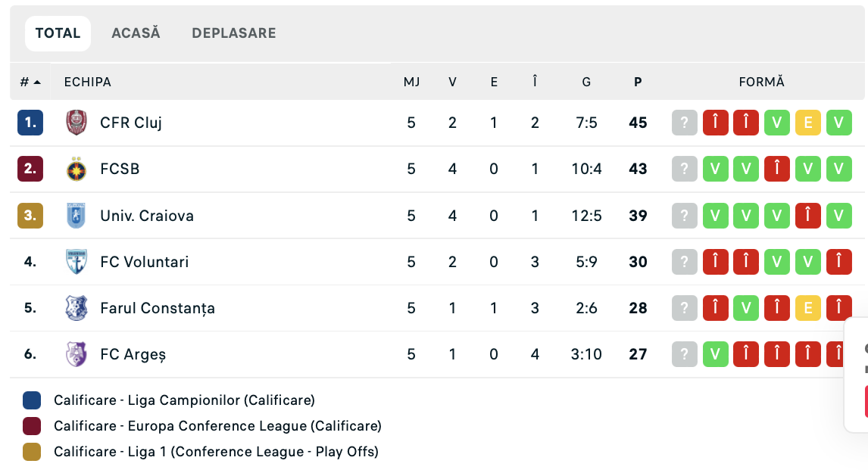
Task: Click Farul Constanța's yellow E form badge
Action: [807, 308]
